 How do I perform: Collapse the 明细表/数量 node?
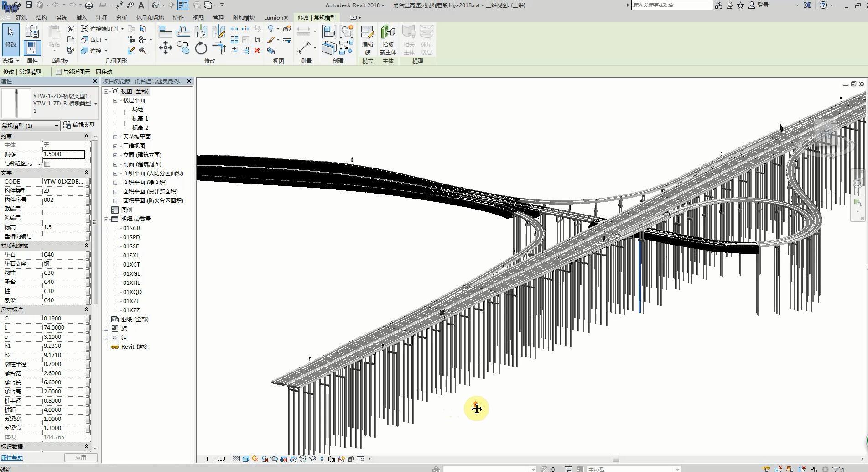[106, 219]
